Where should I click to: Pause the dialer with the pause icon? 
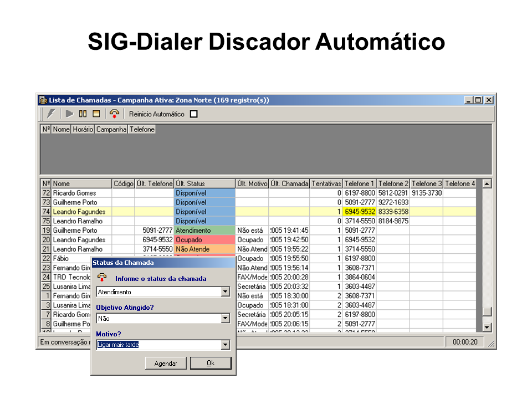[83, 114]
